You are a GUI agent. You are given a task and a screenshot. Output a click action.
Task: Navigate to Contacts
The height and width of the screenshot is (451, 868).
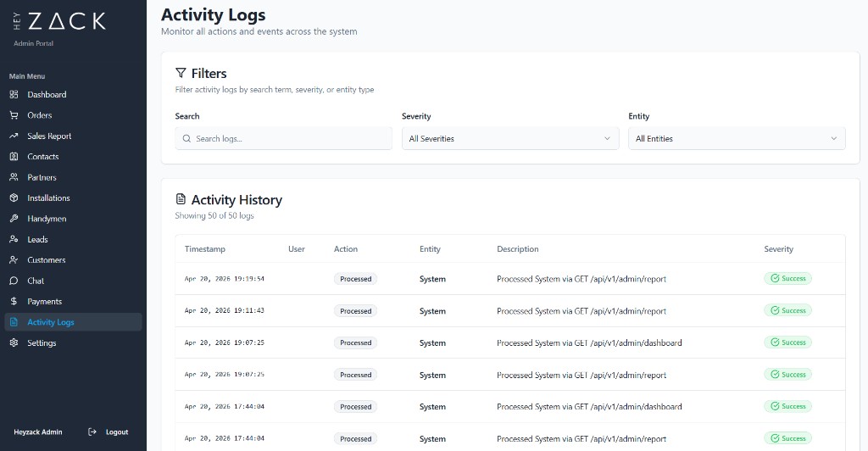tap(73, 157)
